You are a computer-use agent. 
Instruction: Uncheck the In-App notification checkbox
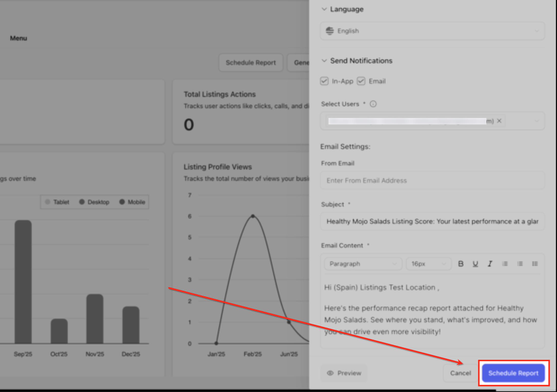[x=324, y=81]
